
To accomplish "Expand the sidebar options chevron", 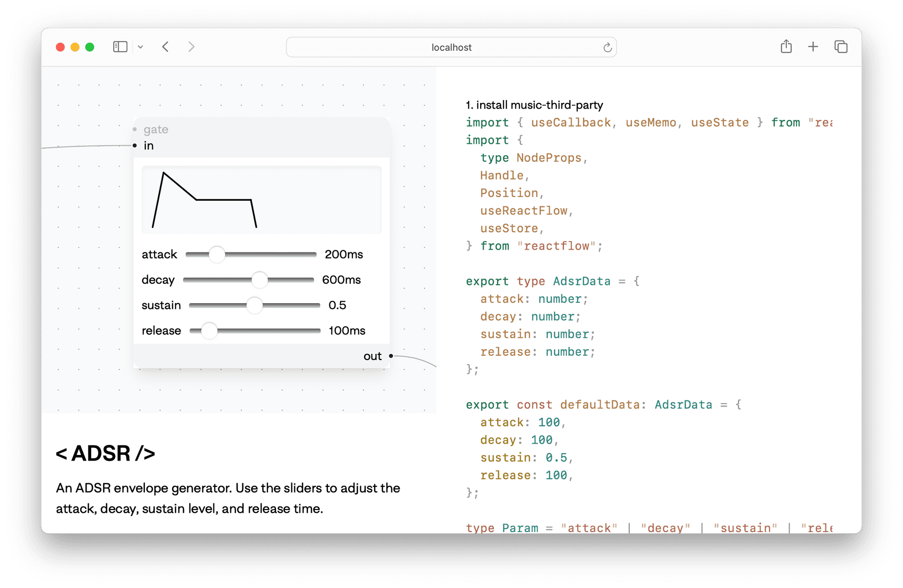I will 140,47.
